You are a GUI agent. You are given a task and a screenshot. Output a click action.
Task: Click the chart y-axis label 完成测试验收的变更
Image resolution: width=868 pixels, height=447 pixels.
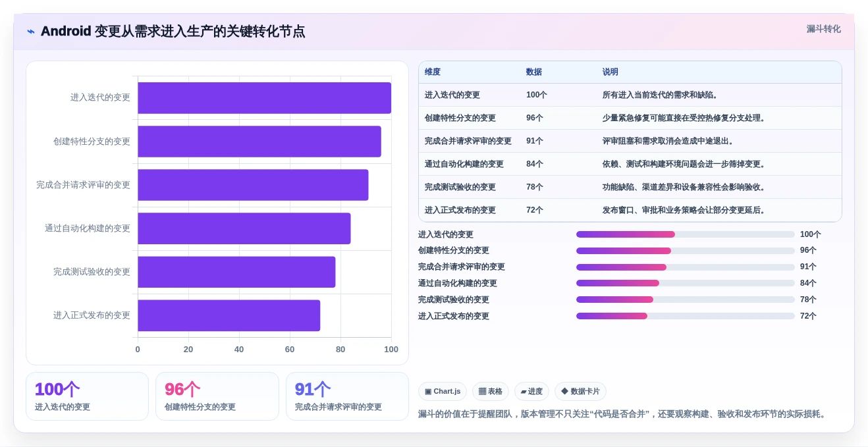(x=92, y=272)
